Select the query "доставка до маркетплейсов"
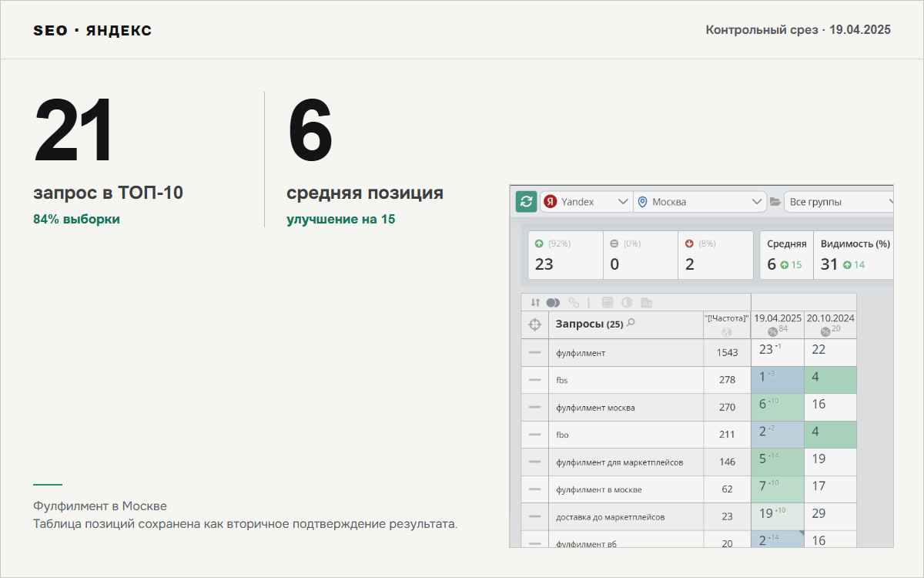This screenshot has height=578, width=924. [610, 517]
